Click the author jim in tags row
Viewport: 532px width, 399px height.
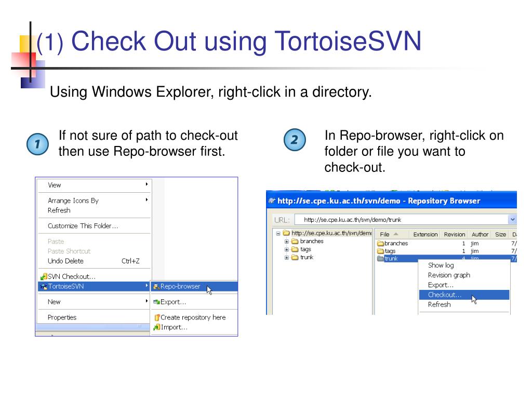(475, 251)
